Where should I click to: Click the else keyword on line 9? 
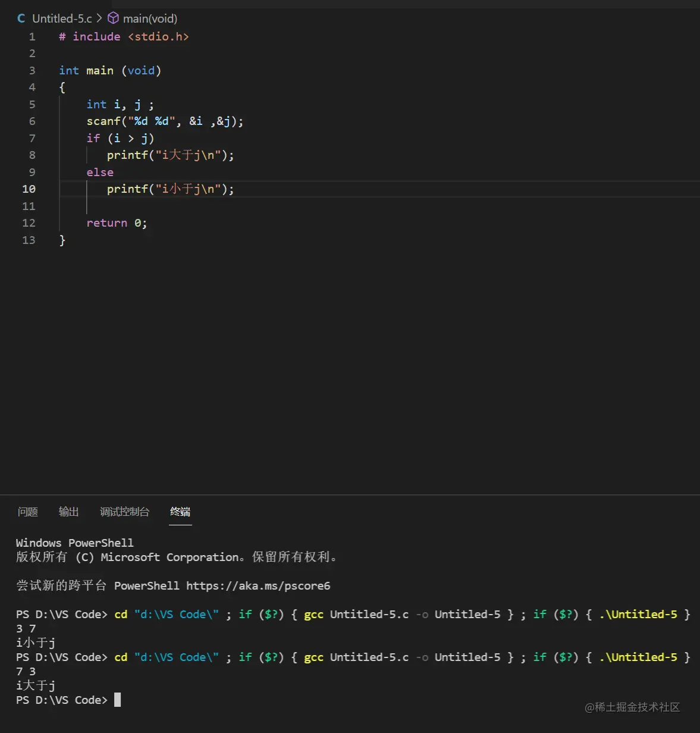[x=99, y=172]
